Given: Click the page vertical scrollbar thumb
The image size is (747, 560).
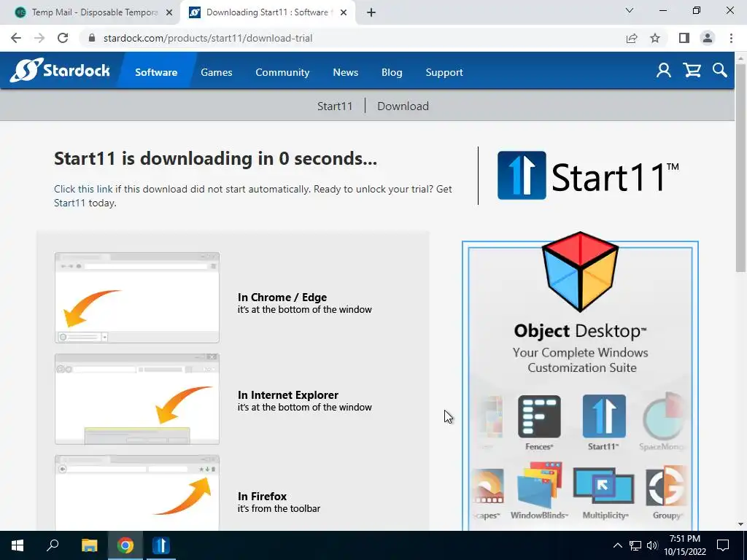Looking at the screenshot, I should (x=740, y=167).
